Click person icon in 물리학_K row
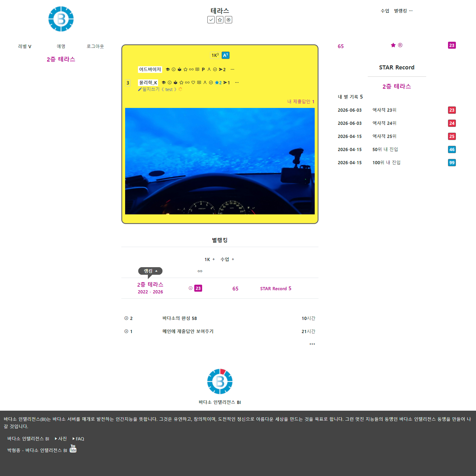Image resolution: width=476 pixels, height=476 pixels. pyautogui.click(x=205, y=83)
